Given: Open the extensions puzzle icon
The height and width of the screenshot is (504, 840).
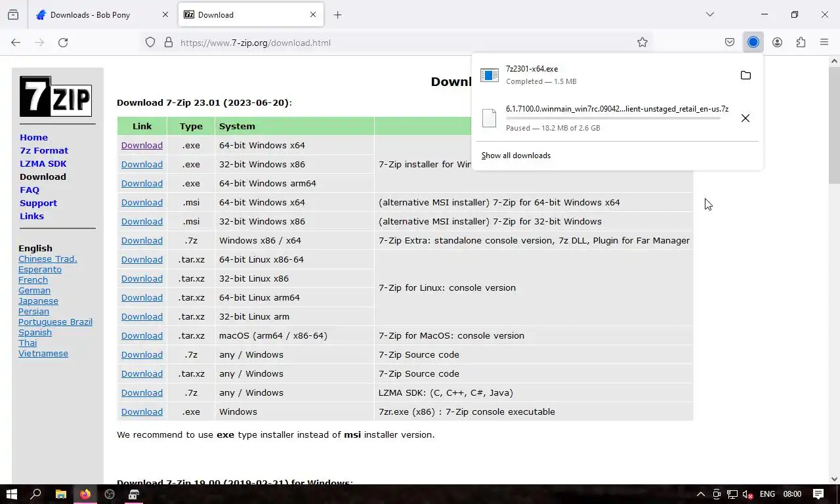Looking at the screenshot, I should point(801,43).
